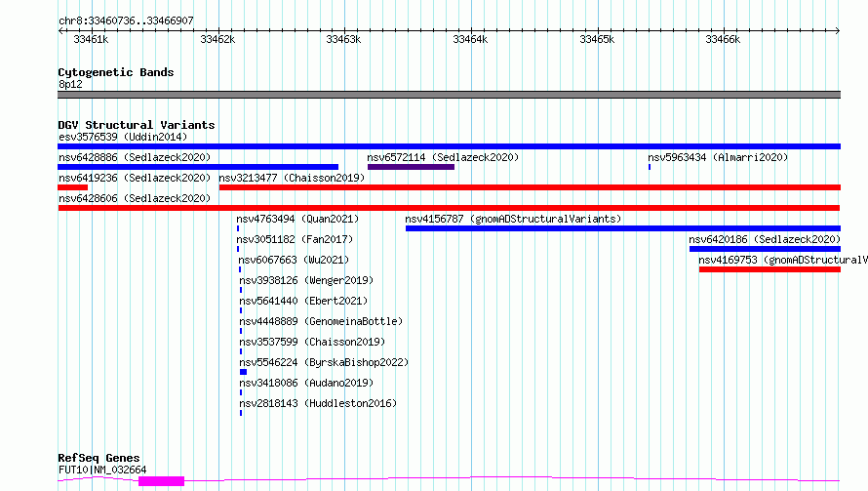The image size is (868, 491).
Task: Select nsv3537599 (Chaisson2019) label
Action: tap(312, 342)
